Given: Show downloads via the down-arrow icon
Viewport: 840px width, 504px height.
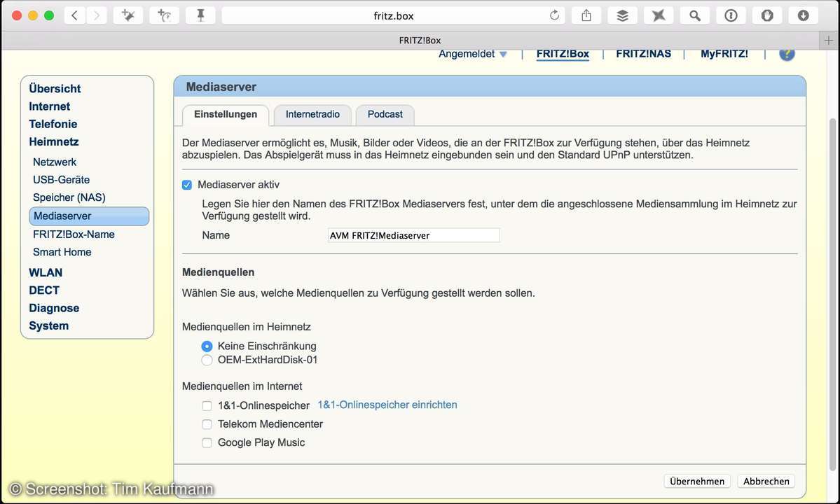Looking at the screenshot, I should [x=803, y=15].
